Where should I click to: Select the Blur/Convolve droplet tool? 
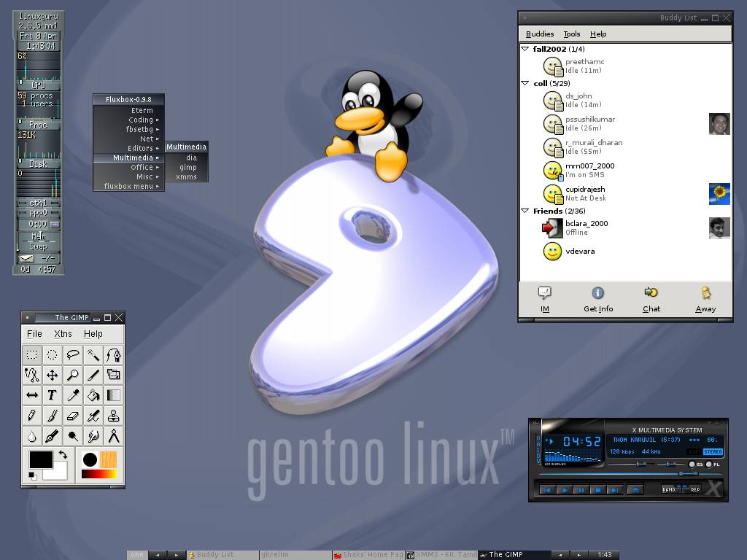point(32,436)
